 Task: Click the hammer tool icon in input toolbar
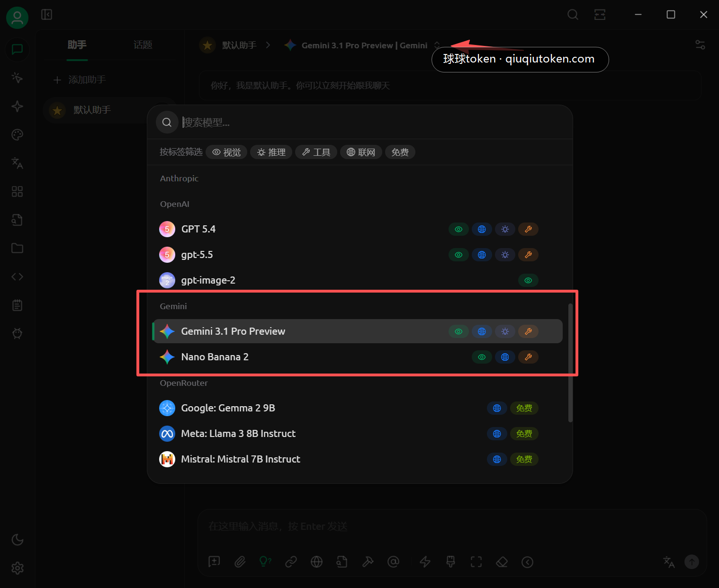tap(368, 561)
